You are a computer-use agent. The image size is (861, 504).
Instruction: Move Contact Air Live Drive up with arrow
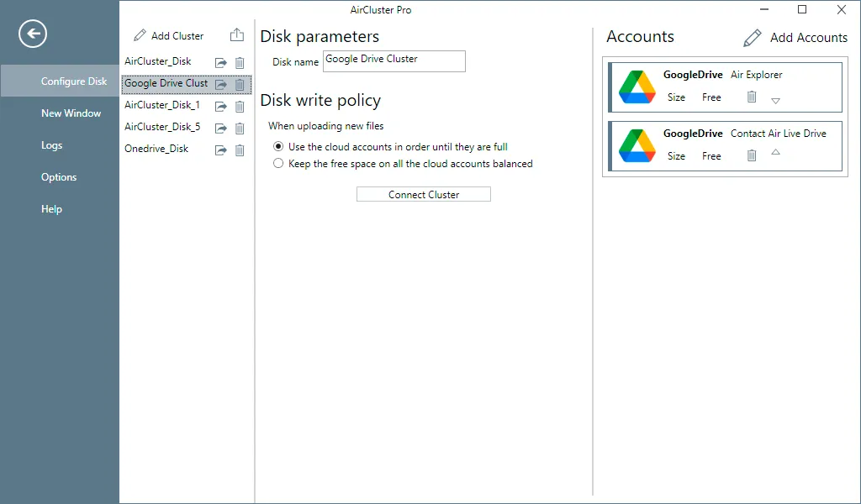[x=775, y=152]
